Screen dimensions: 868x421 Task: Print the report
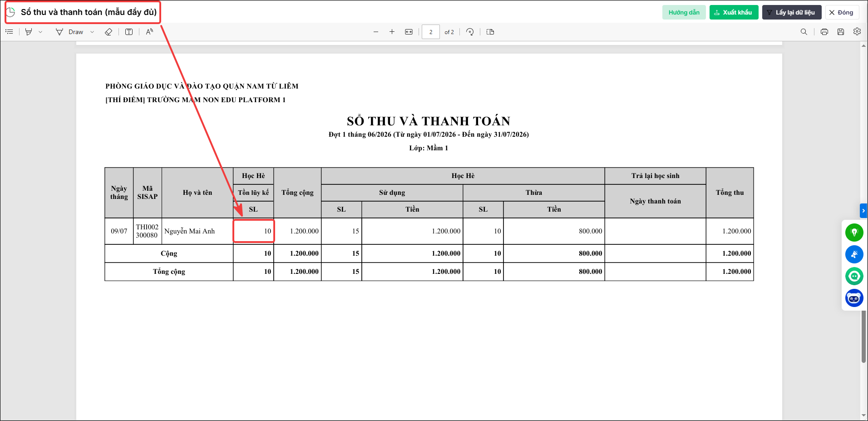pos(824,32)
